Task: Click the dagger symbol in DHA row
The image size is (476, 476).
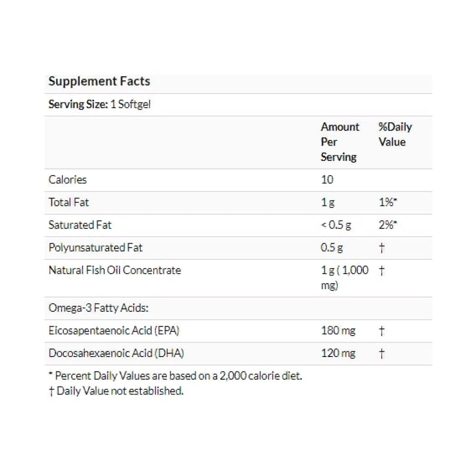Action: (x=382, y=354)
